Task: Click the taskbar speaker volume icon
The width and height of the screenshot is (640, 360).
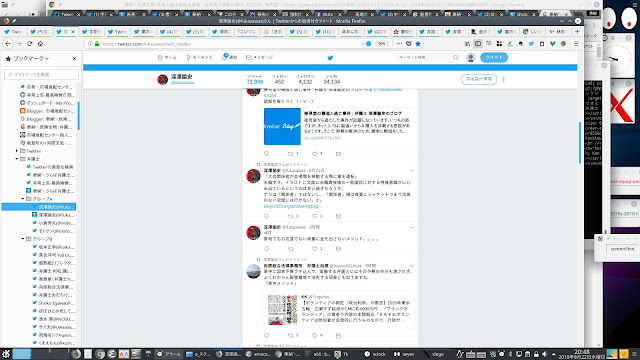Action: click(544, 354)
